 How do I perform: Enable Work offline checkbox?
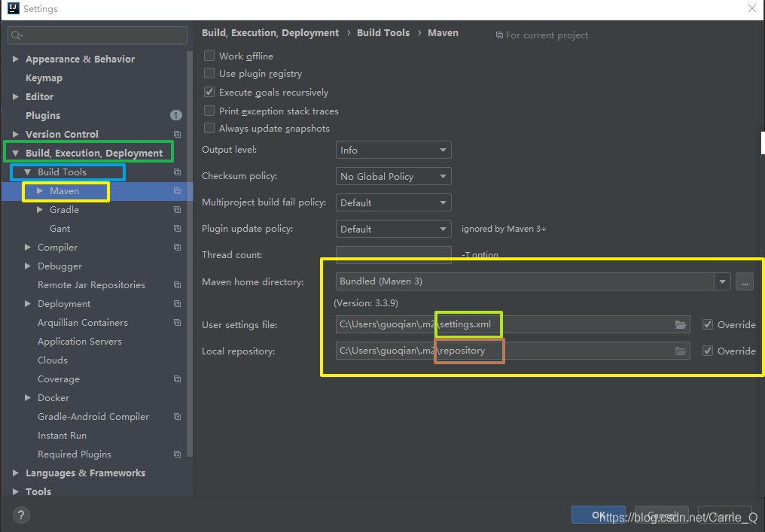[x=209, y=56]
